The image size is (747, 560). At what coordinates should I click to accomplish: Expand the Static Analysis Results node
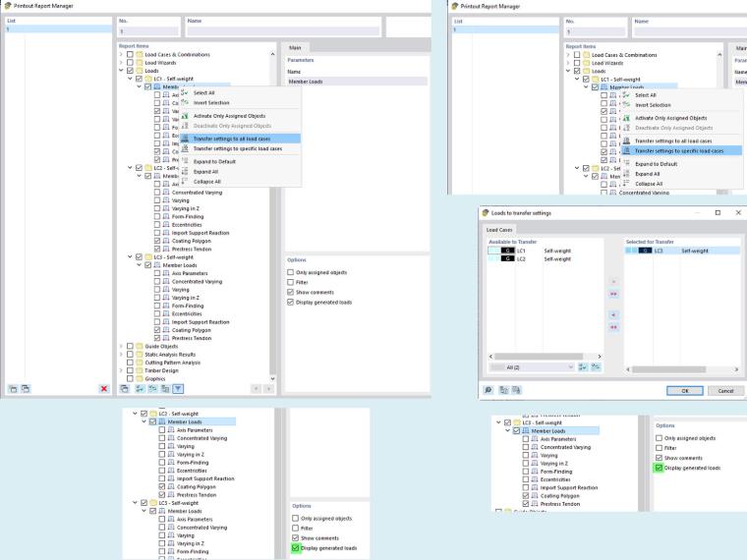[x=121, y=355]
